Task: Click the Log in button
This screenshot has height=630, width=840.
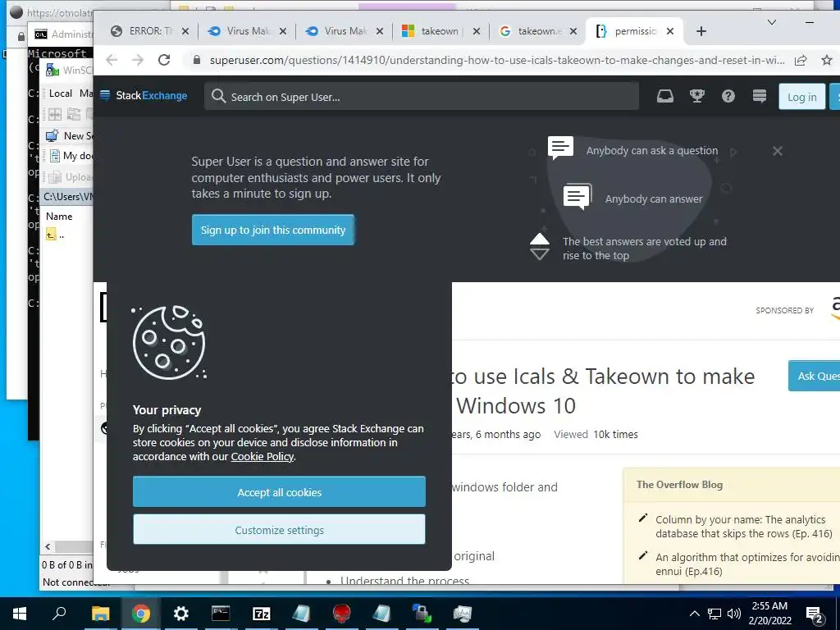Action: coord(801,97)
